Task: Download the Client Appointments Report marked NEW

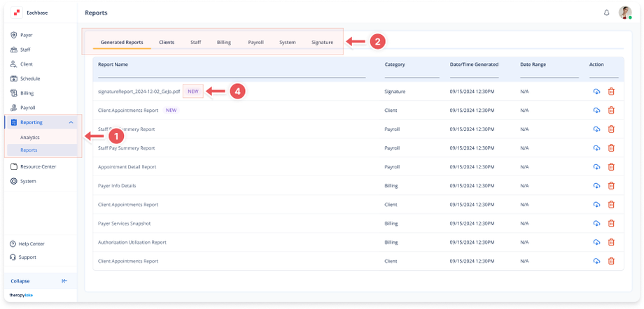Action: [x=596, y=110]
